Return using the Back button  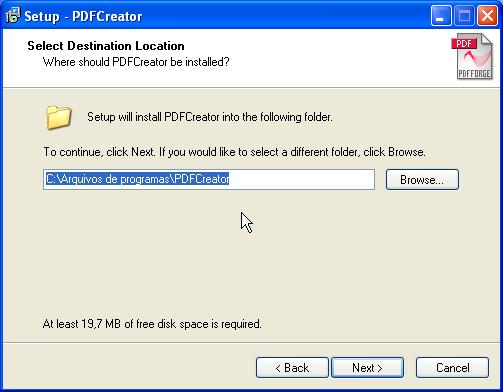[x=292, y=368]
